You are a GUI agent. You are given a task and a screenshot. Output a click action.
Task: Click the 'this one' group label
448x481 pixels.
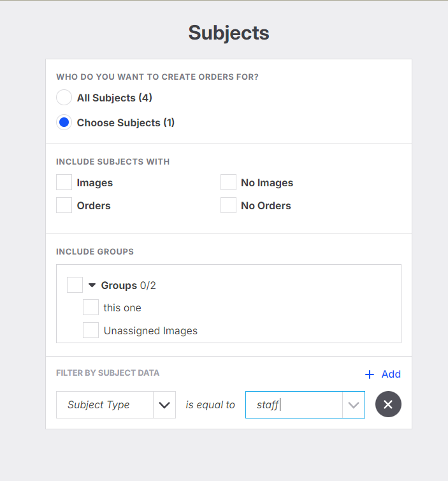[x=122, y=307]
